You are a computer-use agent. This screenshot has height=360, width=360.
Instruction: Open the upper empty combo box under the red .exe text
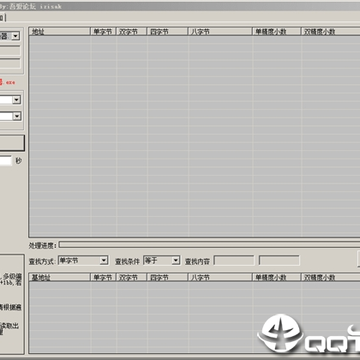coord(10,99)
